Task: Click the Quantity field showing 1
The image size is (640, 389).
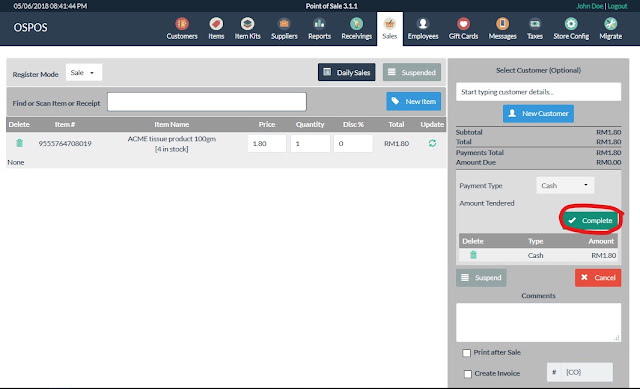Action: pos(310,144)
